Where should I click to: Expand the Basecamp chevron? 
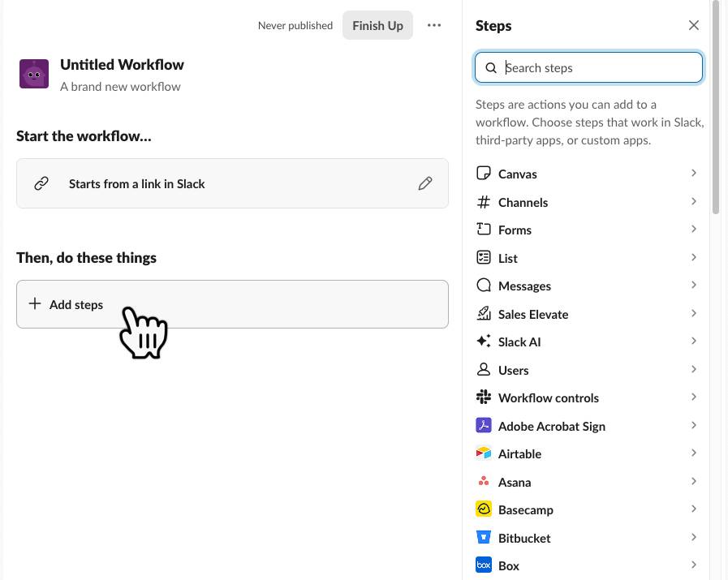pos(694,509)
